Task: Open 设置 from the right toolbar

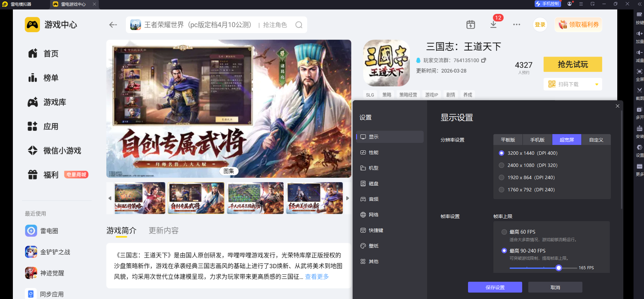Action: (639, 151)
